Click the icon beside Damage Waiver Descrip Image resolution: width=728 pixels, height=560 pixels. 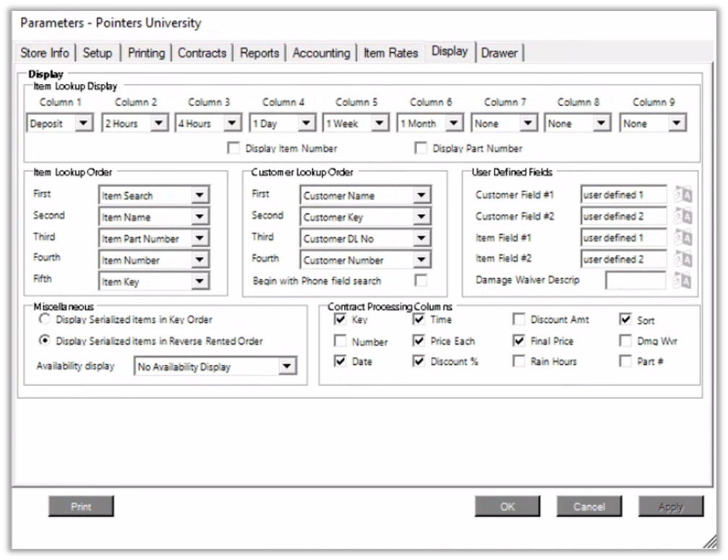pyautogui.click(x=682, y=281)
